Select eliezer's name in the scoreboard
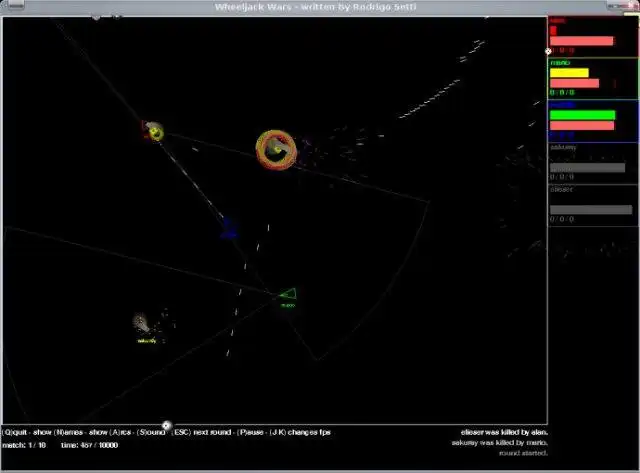 [x=562, y=189]
